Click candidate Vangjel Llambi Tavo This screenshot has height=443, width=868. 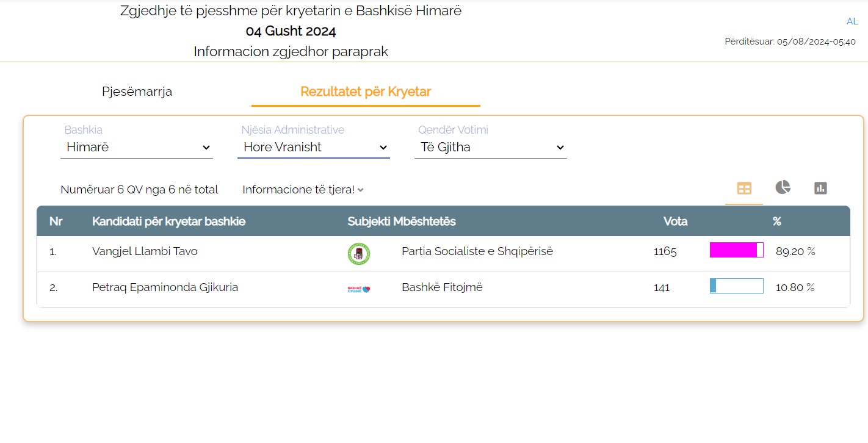pyautogui.click(x=145, y=251)
